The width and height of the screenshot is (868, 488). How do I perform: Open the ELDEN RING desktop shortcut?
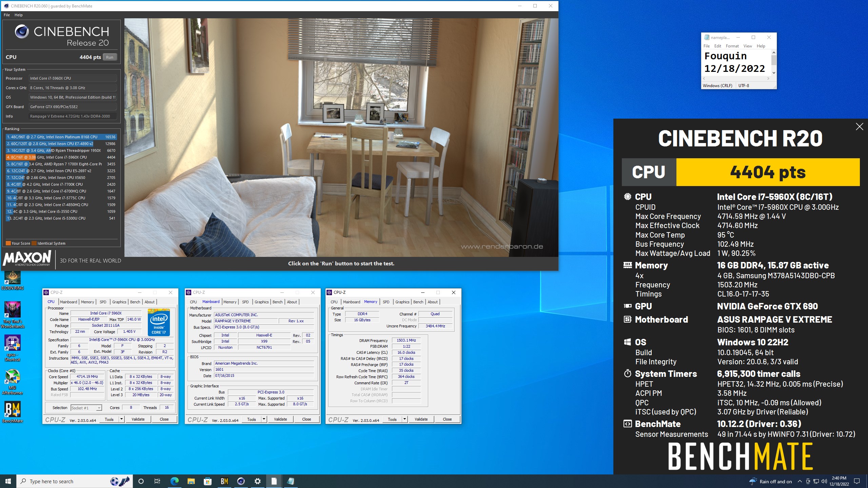[13, 281]
